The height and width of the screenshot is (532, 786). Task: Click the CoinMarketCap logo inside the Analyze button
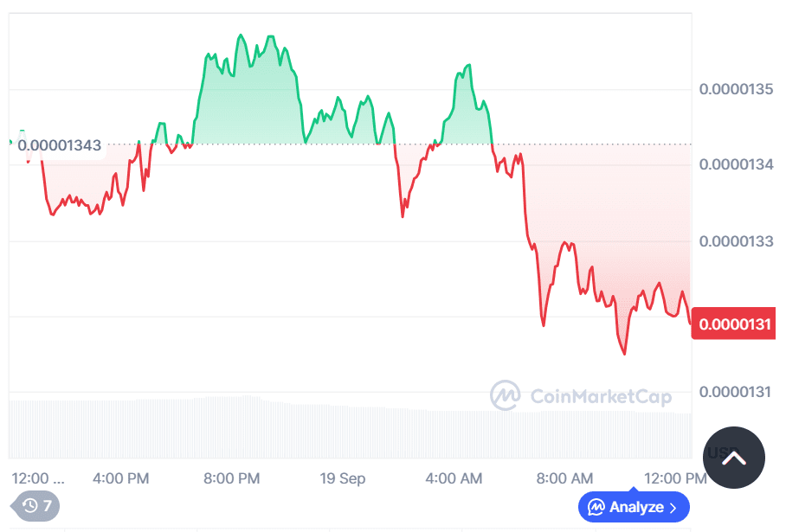[x=596, y=508]
